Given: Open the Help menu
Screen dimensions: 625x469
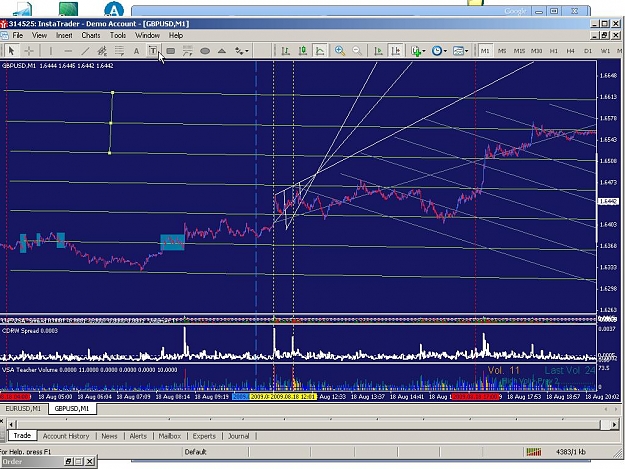Looking at the screenshot, I should (x=176, y=35).
